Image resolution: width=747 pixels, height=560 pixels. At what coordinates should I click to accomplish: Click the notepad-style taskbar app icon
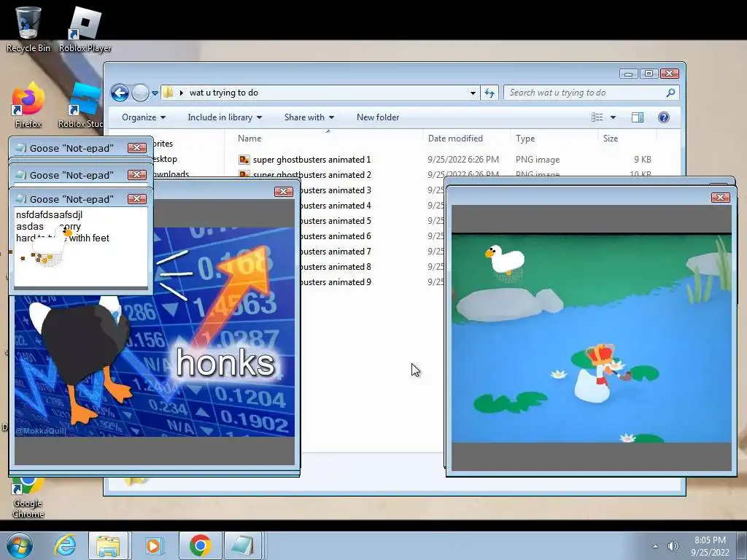tap(242, 545)
